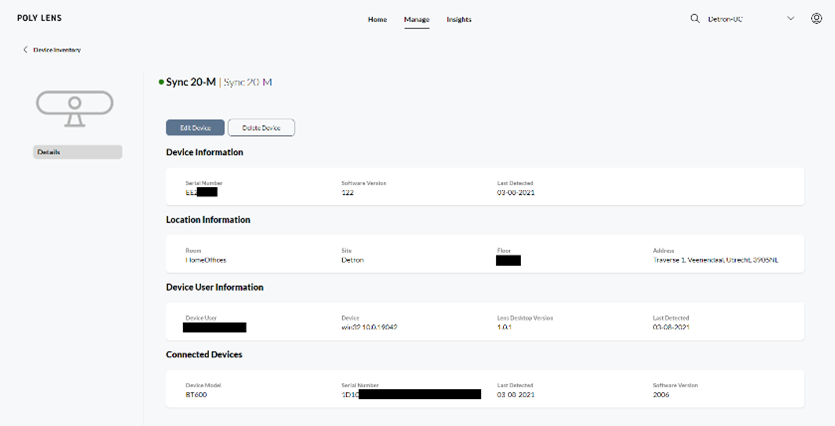835x426 pixels.
Task: Click the POLY LENS logo
Action: pos(39,19)
